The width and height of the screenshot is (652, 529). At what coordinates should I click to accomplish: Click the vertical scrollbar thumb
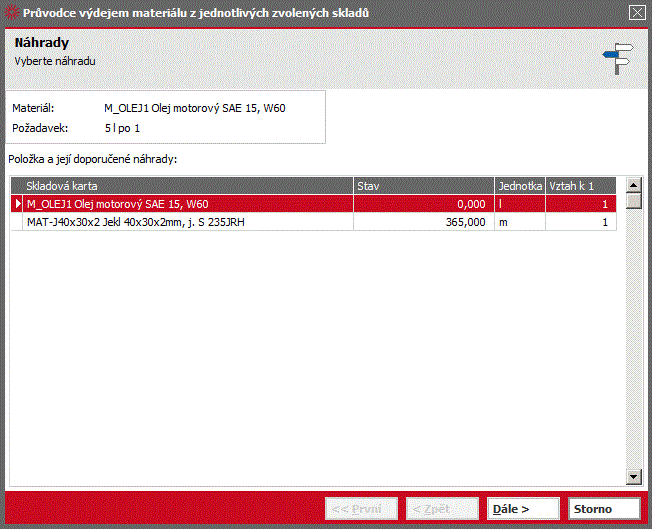click(x=633, y=201)
